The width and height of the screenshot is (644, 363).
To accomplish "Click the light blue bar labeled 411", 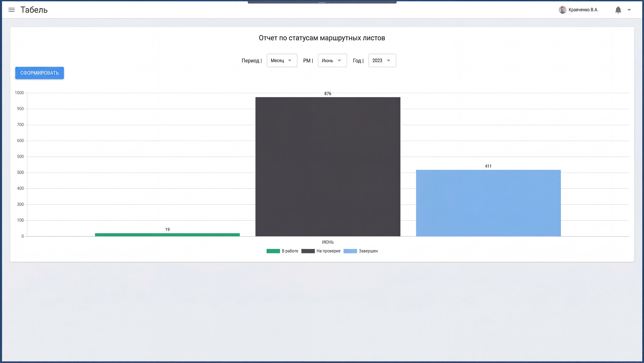I will pos(488,203).
